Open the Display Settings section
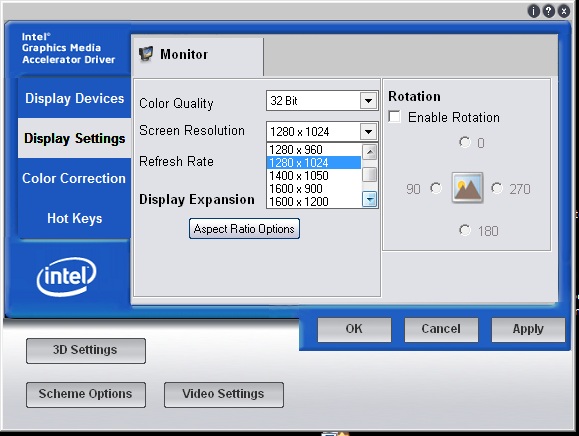This screenshot has height=436, width=579. pyautogui.click(x=74, y=138)
